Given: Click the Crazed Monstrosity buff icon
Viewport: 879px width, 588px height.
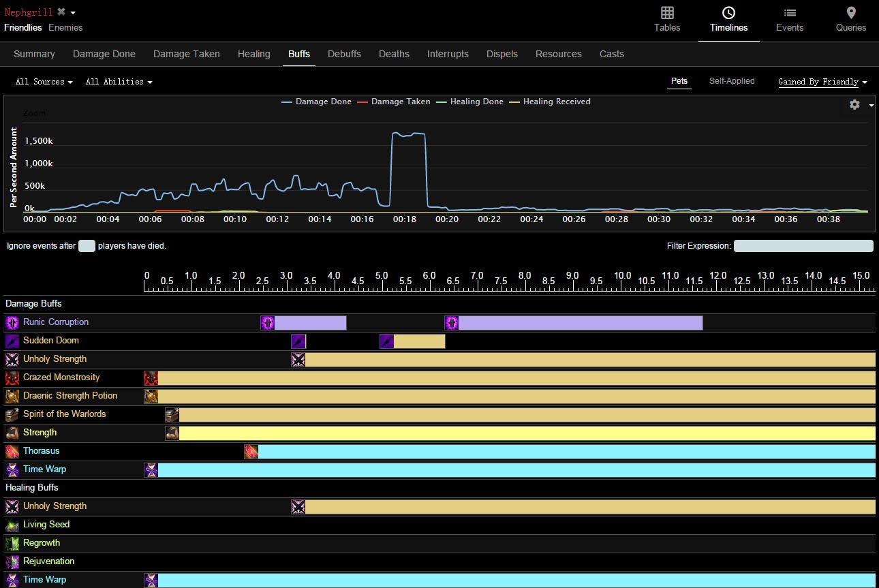Looking at the screenshot, I should coord(12,377).
